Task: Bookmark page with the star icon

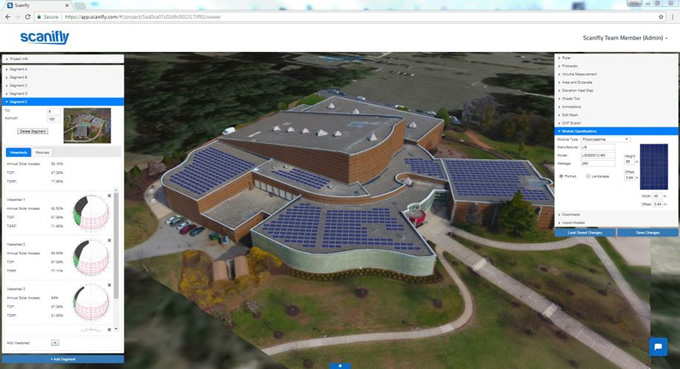Action: (661, 17)
